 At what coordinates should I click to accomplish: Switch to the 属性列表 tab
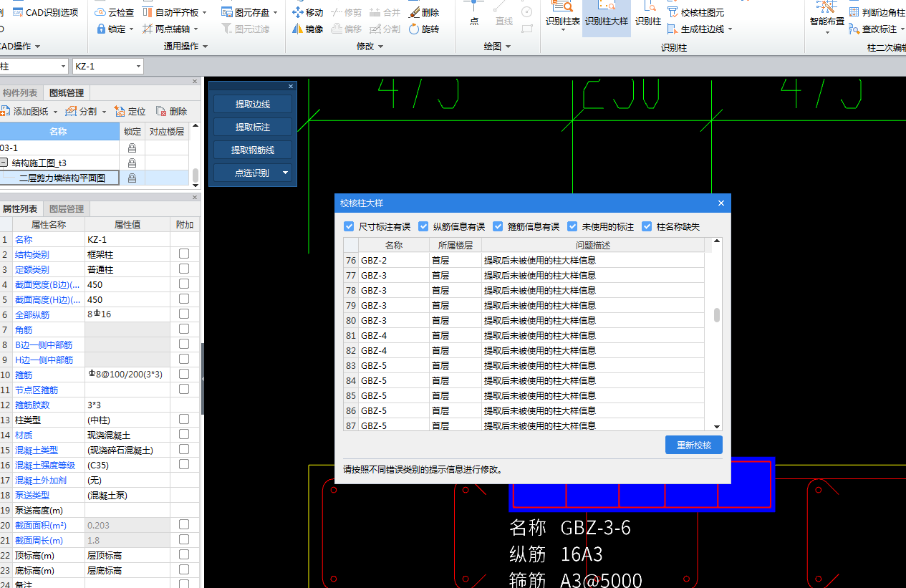click(x=20, y=208)
